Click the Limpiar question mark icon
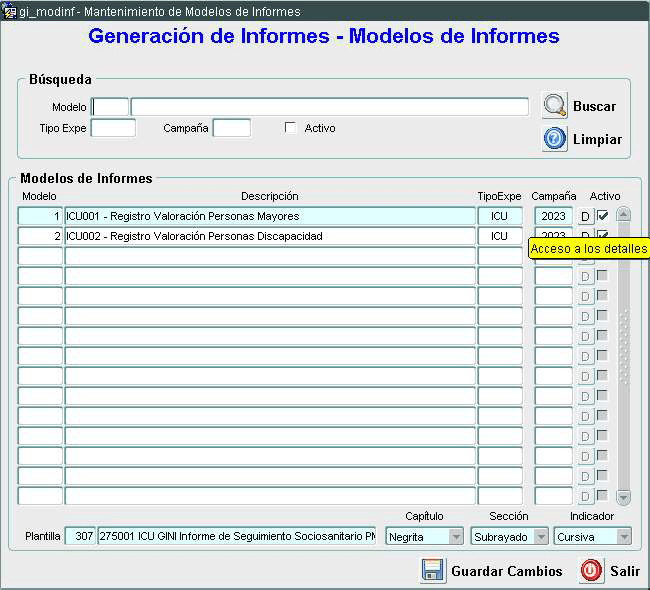Screen dimensions: 650x590 tap(555, 139)
